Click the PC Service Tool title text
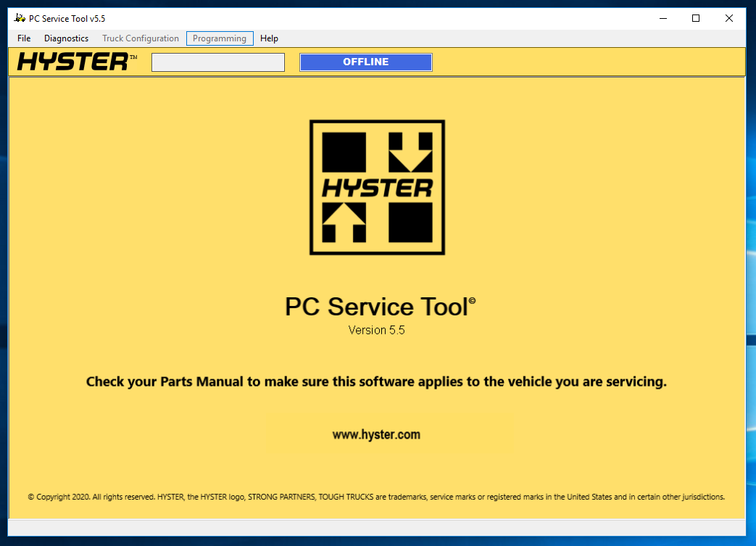Viewport: 756px width, 546px height. (x=378, y=307)
